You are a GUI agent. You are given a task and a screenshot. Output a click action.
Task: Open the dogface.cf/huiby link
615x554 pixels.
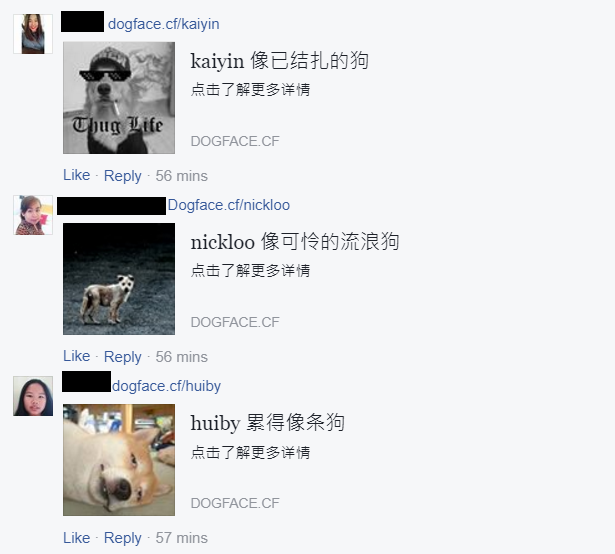point(166,386)
